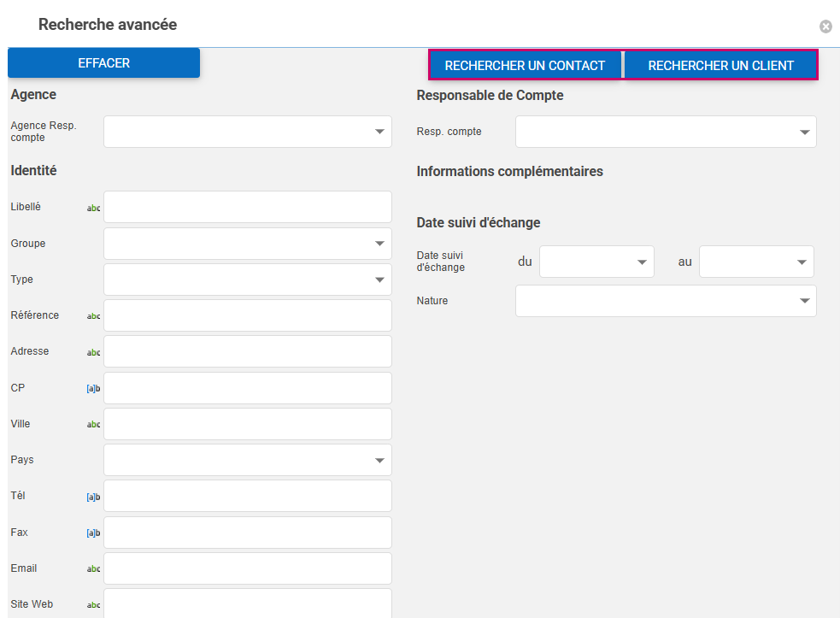840x618 pixels.
Task: Open the Agence Resp. compte dropdown
Action: (247, 132)
